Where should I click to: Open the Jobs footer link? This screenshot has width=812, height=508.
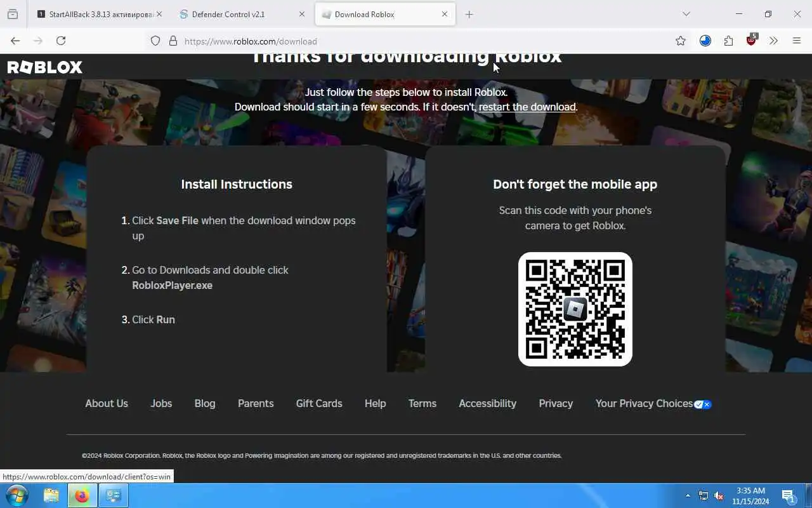[x=161, y=403]
